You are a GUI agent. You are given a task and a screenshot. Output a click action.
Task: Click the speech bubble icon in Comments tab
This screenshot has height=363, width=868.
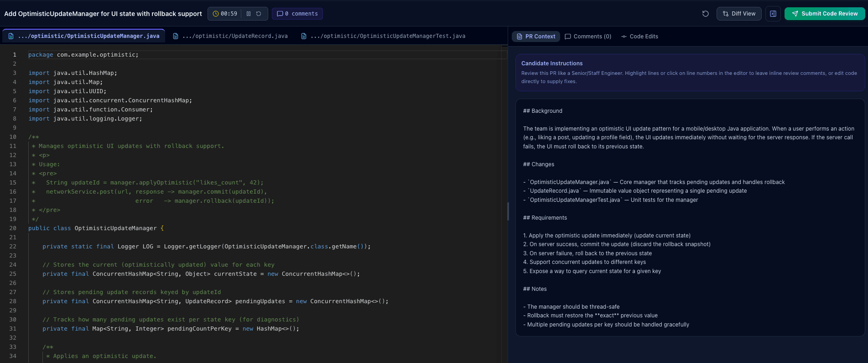click(x=568, y=37)
